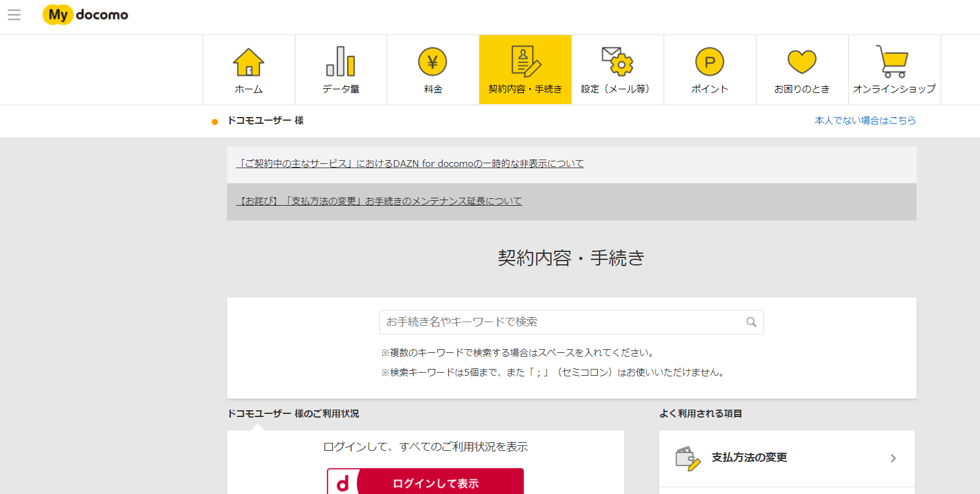This screenshot has width=980, height=494.
Task: Click 設定(メール等) tab label
Action: pos(617,89)
